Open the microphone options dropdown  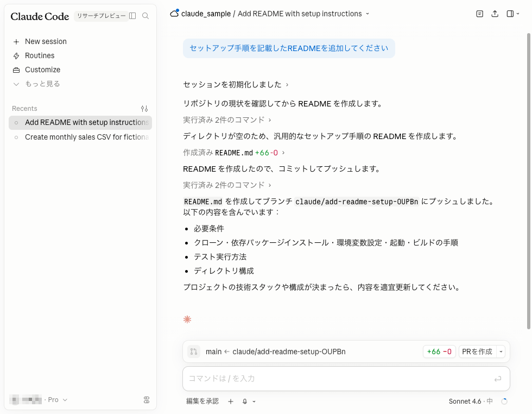pos(254,402)
